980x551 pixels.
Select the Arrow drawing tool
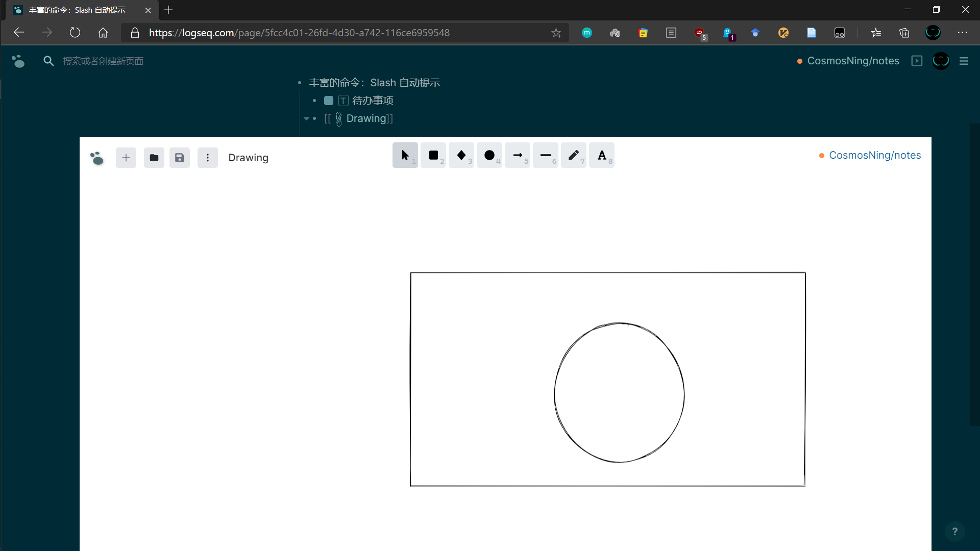[518, 156]
